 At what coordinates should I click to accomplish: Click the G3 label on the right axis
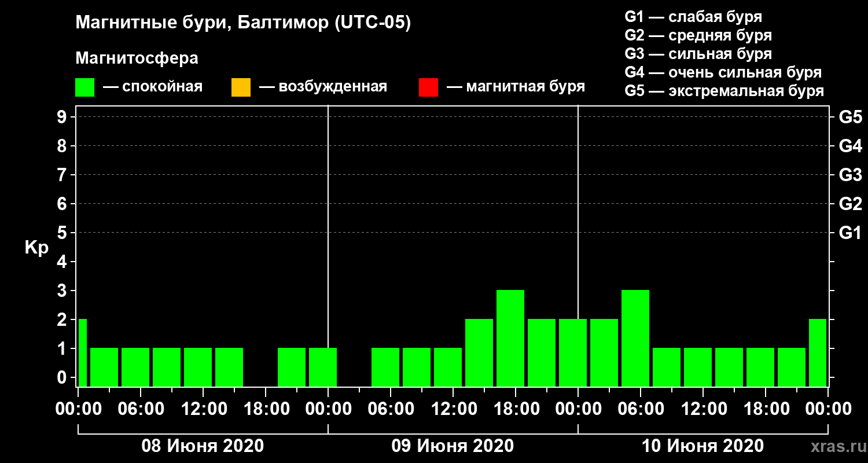[850, 175]
